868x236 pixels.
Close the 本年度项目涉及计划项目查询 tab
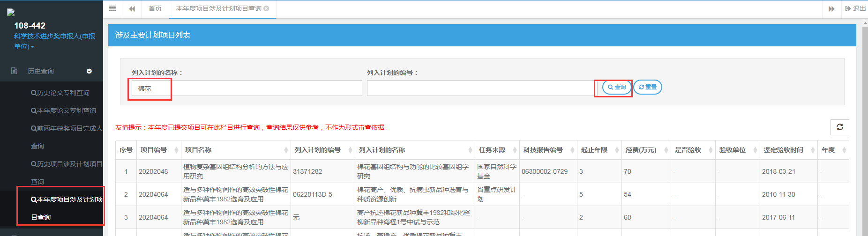(267, 8)
